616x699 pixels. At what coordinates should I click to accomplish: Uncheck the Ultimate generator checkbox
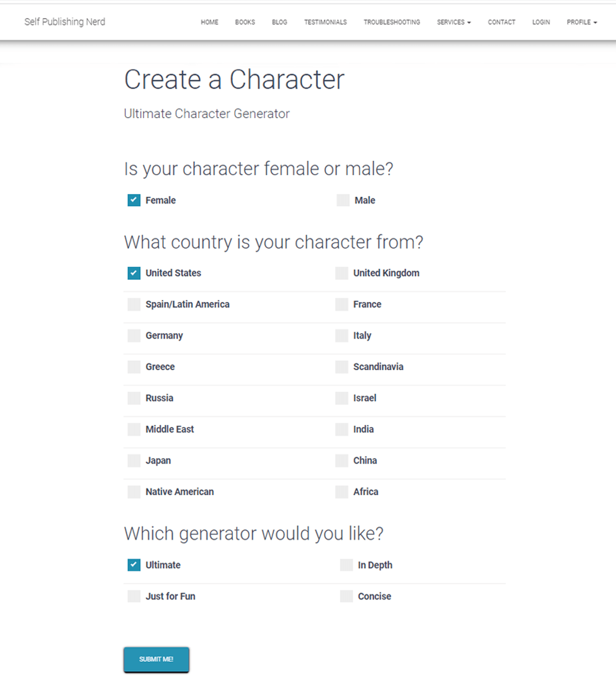point(134,565)
